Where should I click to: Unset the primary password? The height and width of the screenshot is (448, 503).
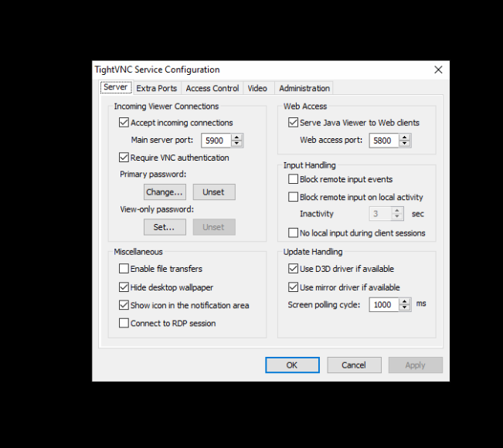(x=214, y=192)
